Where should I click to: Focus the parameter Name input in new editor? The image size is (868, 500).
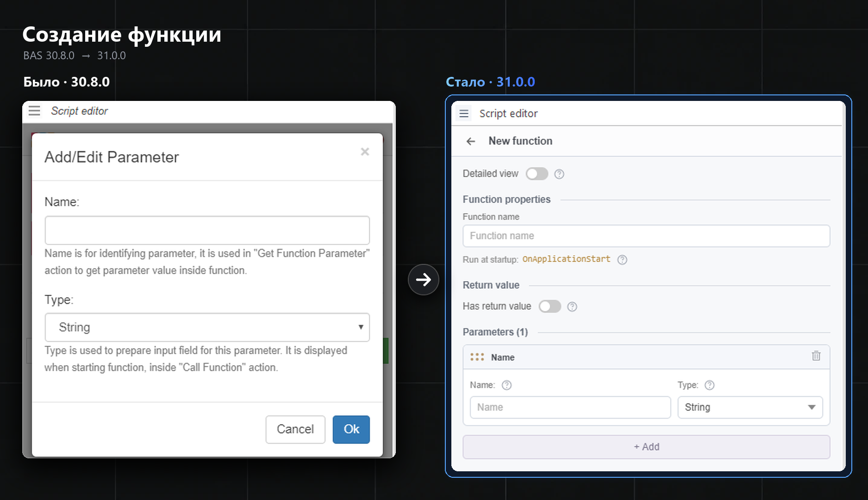[570, 407]
